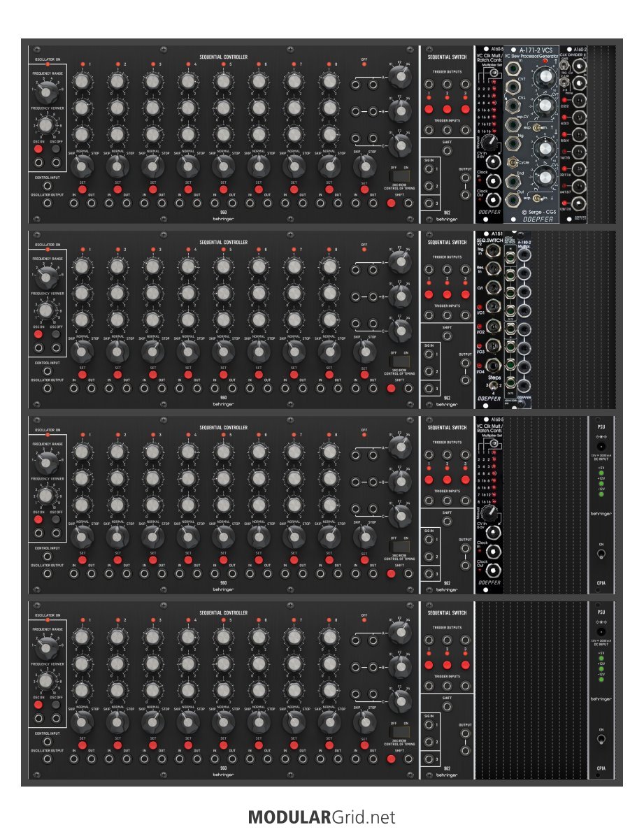Toggle the Cycle switch on A-171-2 VCS

click(x=513, y=162)
